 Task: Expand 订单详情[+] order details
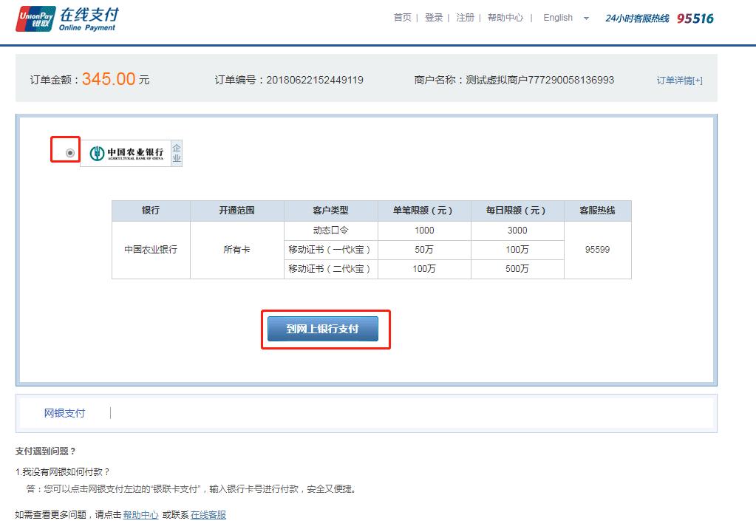tap(679, 81)
